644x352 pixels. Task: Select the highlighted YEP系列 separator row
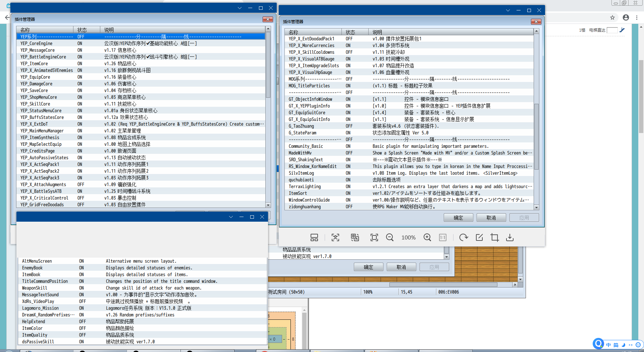[141, 37]
